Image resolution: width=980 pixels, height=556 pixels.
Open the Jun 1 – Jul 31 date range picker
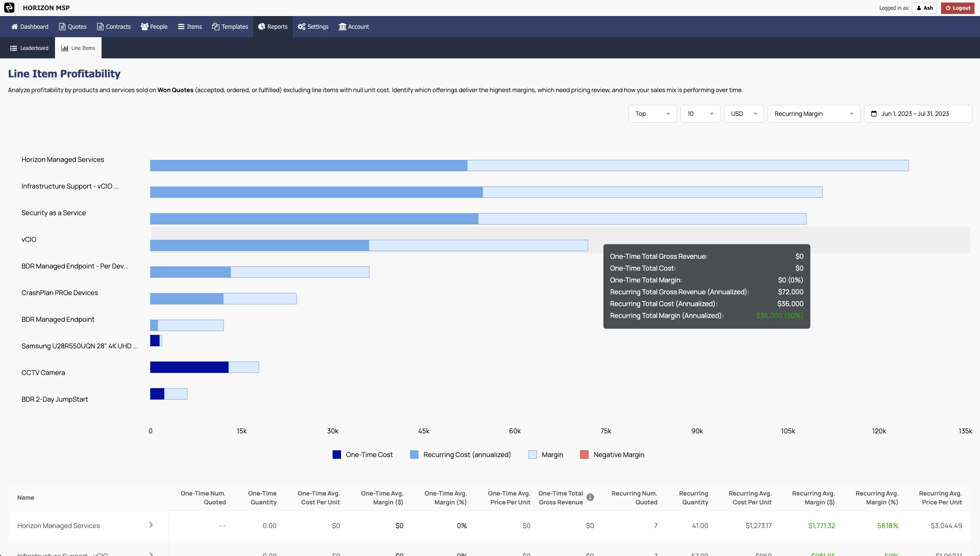pos(917,114)
